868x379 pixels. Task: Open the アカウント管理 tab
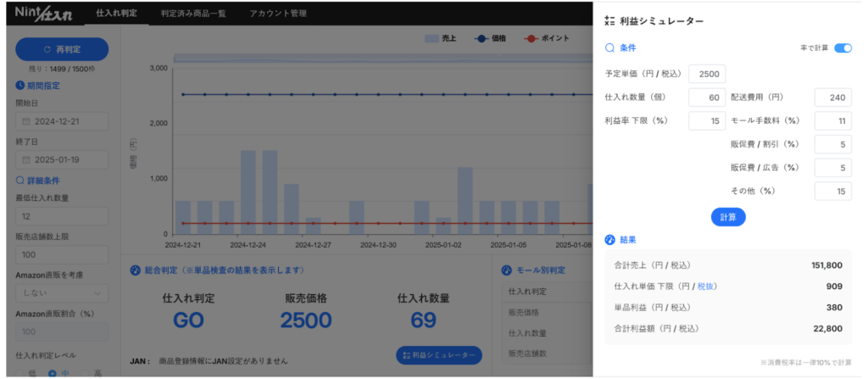point(278,14)
